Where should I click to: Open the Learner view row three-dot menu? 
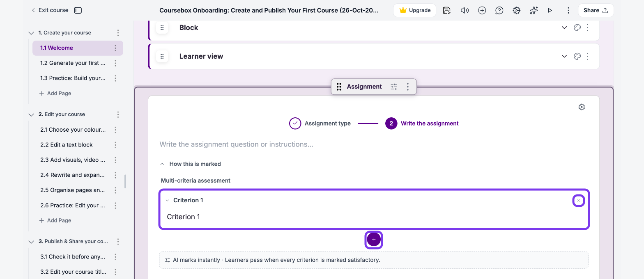(x=588, y=56)
